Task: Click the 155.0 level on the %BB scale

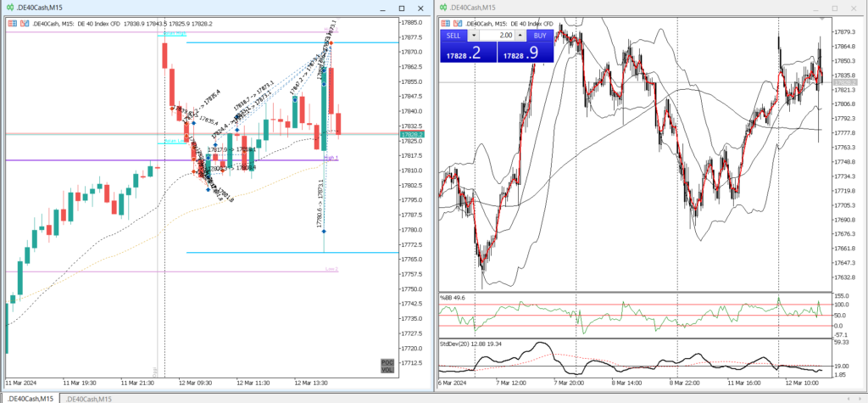Action: pos(843,296)
